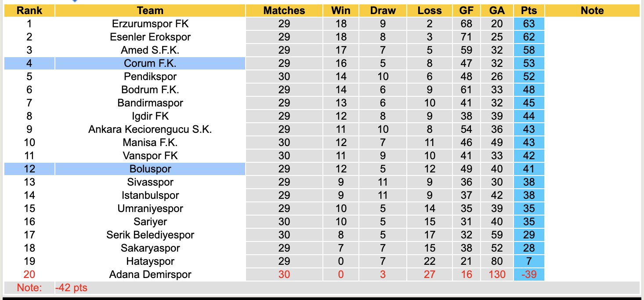Screen dimensions: 644x300
Task: Click the Matches column header
Action: (x=284, y=11)
